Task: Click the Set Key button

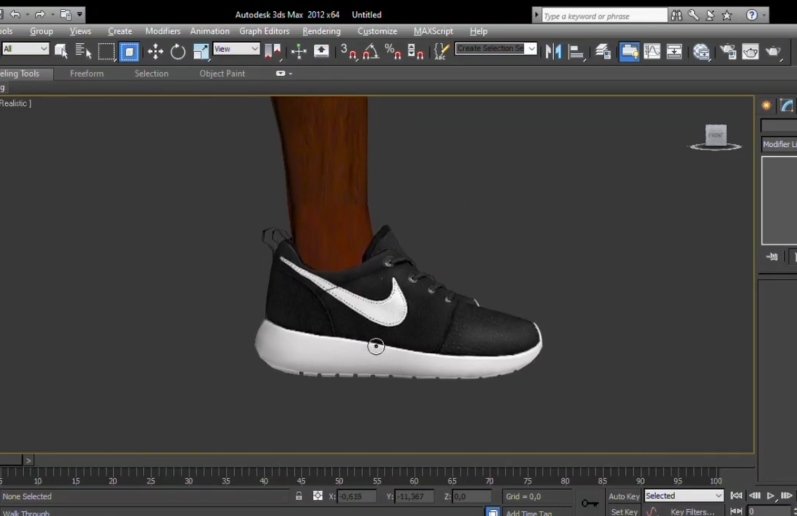Action: tap(624, 511)
